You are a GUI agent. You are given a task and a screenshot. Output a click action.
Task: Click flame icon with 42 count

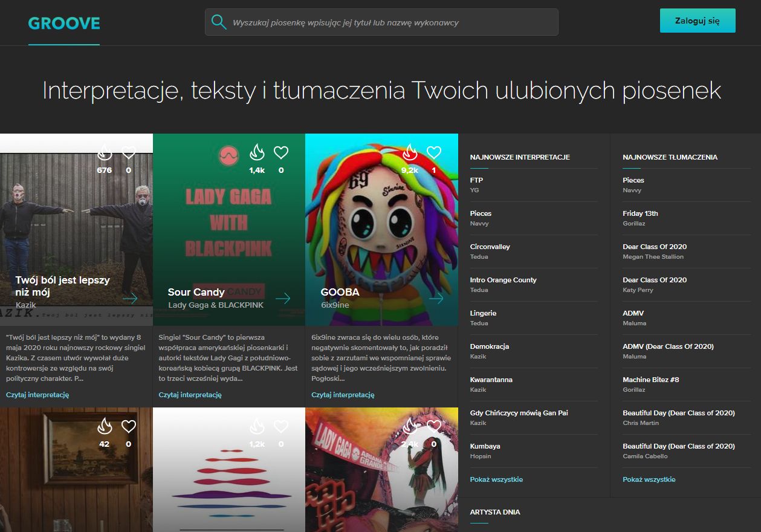[x=105, y=426]
